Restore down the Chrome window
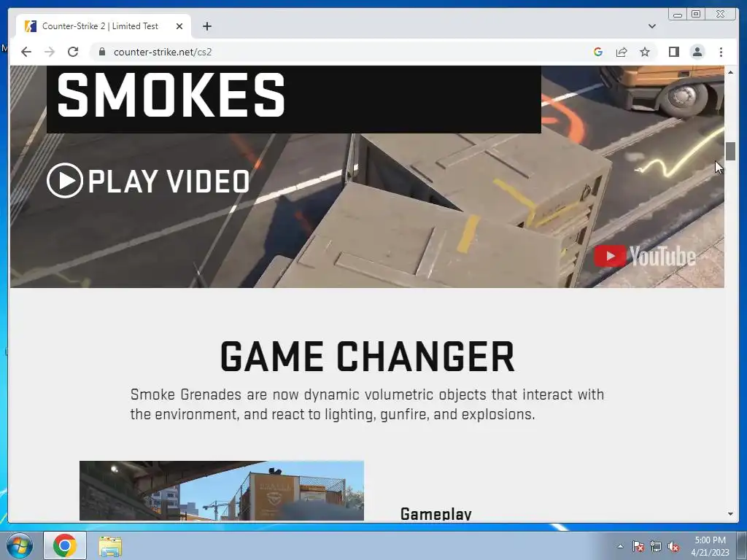Viewport: 747px width, 560px height. tap(696, 14)
